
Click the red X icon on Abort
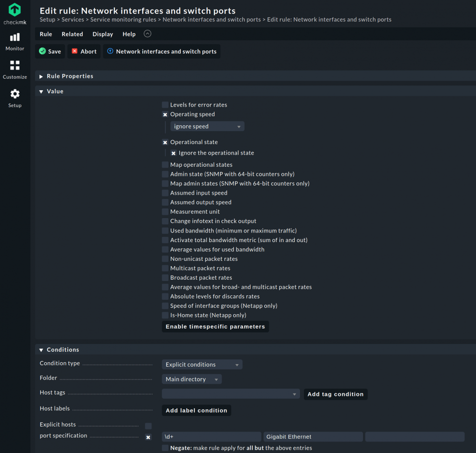click(75, 51)
